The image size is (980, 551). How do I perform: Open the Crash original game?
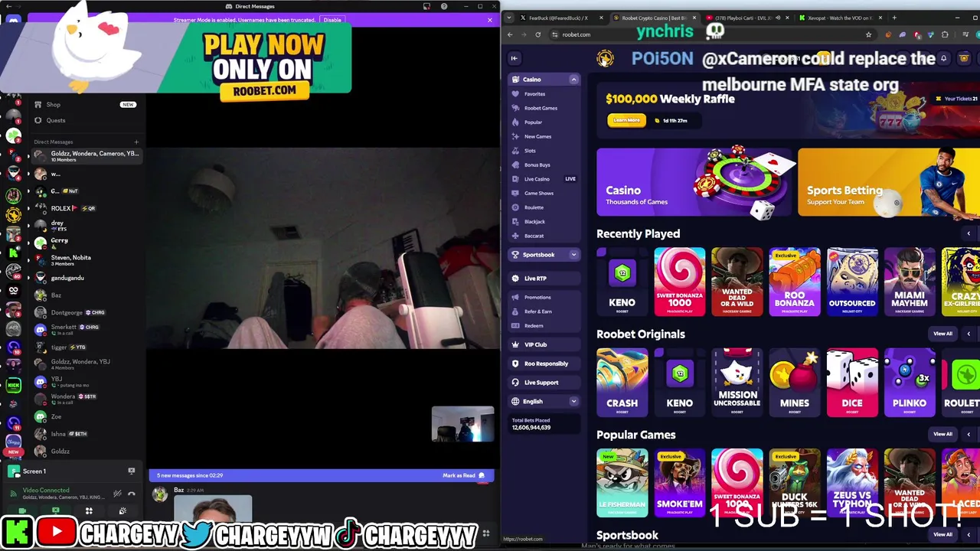coord(622,382)
